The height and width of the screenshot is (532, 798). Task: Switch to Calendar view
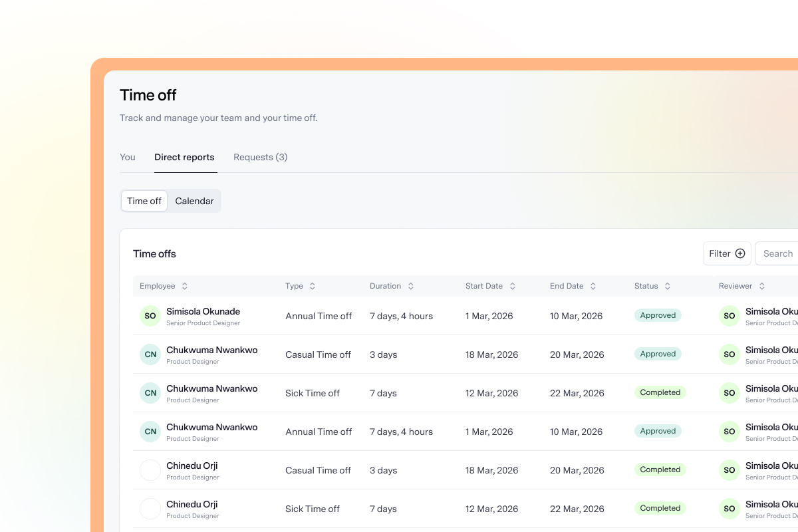[x=194, y=201]
